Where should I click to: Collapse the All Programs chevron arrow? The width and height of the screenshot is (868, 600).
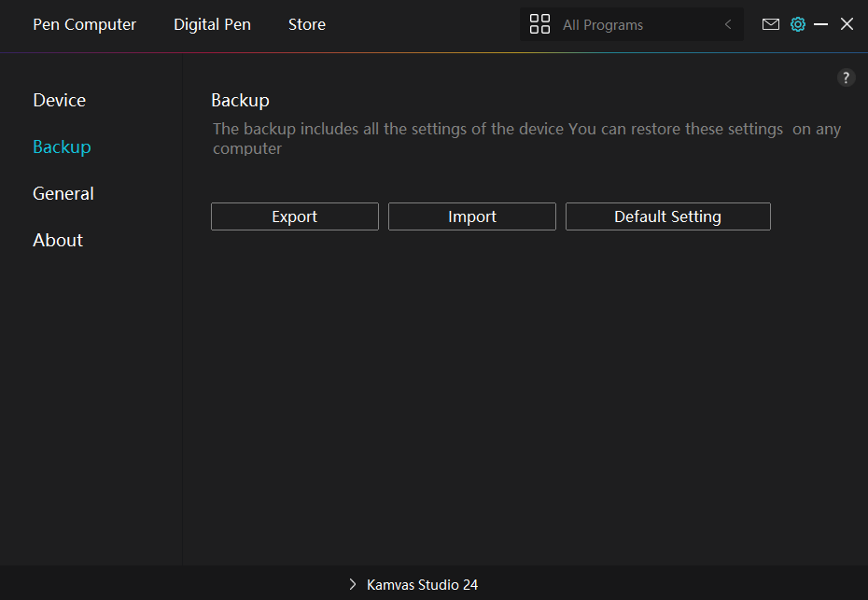click(x=728, y=24)
